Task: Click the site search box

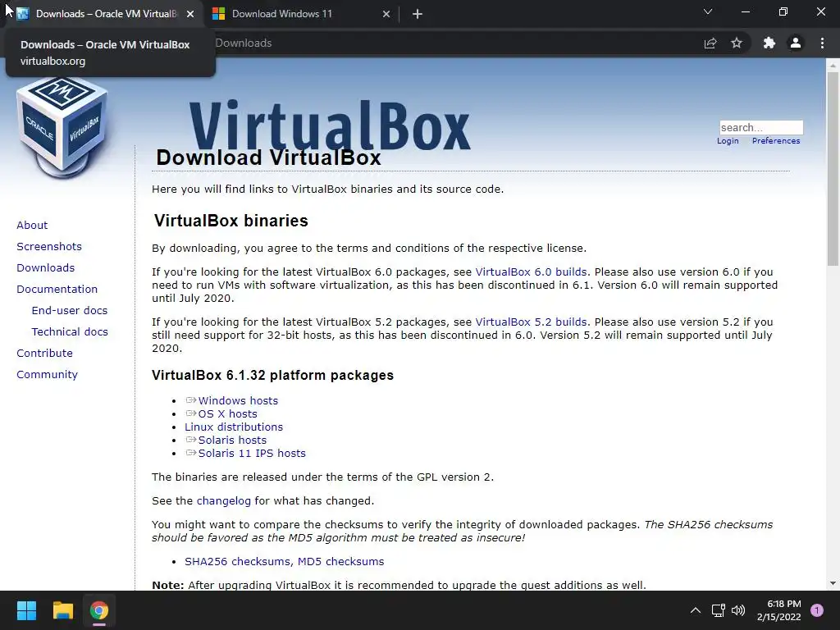Action: (x=761, y=127)
